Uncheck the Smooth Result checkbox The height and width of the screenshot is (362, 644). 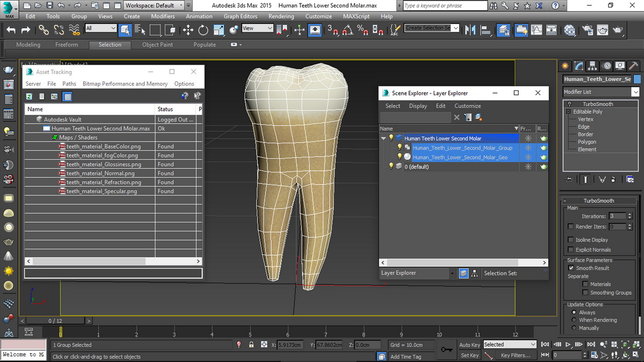571,268
